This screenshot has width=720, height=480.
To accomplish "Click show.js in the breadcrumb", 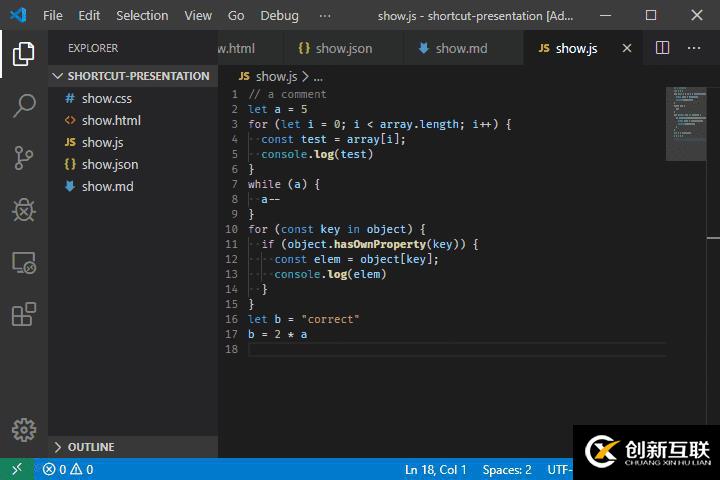I will pos(276,76).
